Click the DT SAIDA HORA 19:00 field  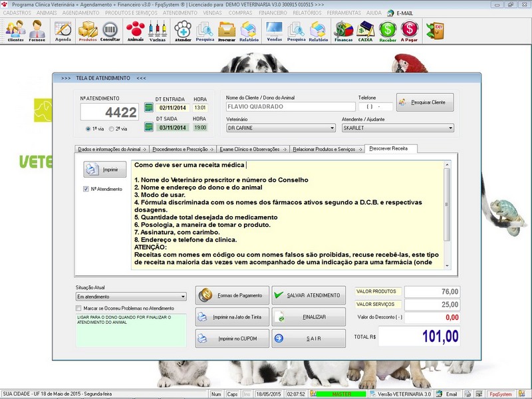point(200,128)
